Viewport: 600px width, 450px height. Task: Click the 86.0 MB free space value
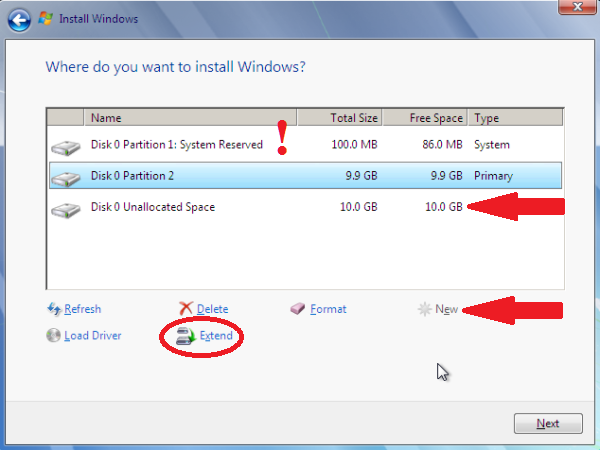[x=442, y=144]
